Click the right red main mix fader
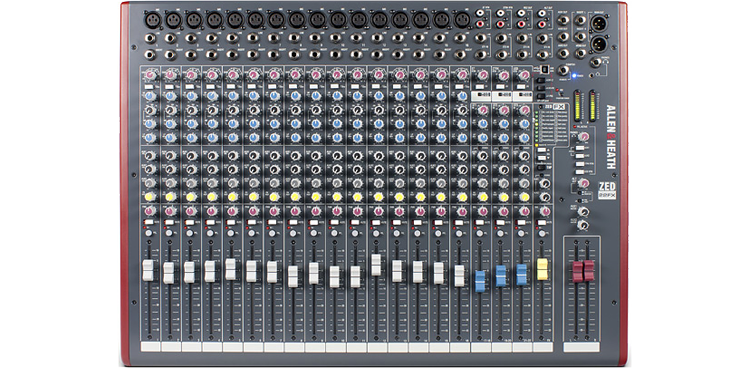 click(589, 270)
